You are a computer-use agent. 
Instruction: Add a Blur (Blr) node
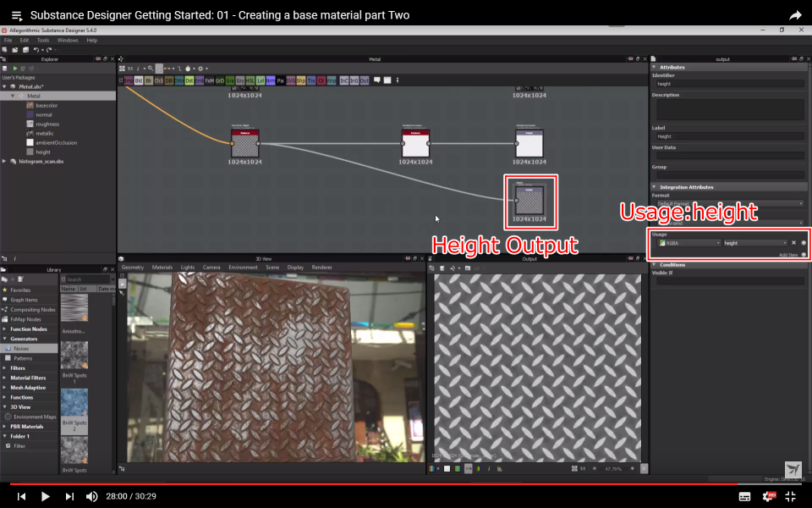[149, 80]
